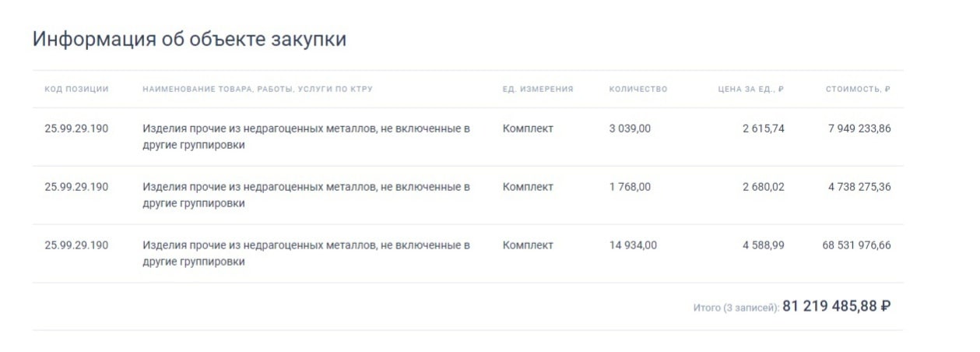The image size is (980, 352).
Task: Click the unit price 2 680,02
Action: click(x=764, y=187)
